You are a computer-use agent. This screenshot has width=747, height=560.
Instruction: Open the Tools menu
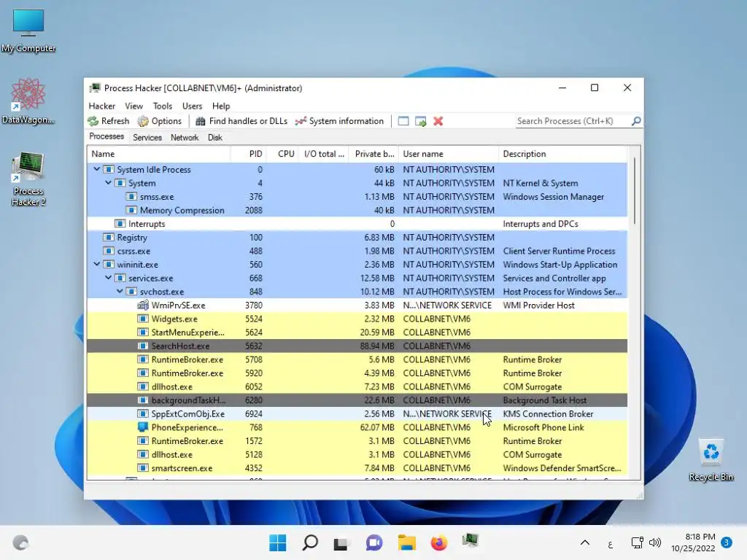(x=163, y=106)
